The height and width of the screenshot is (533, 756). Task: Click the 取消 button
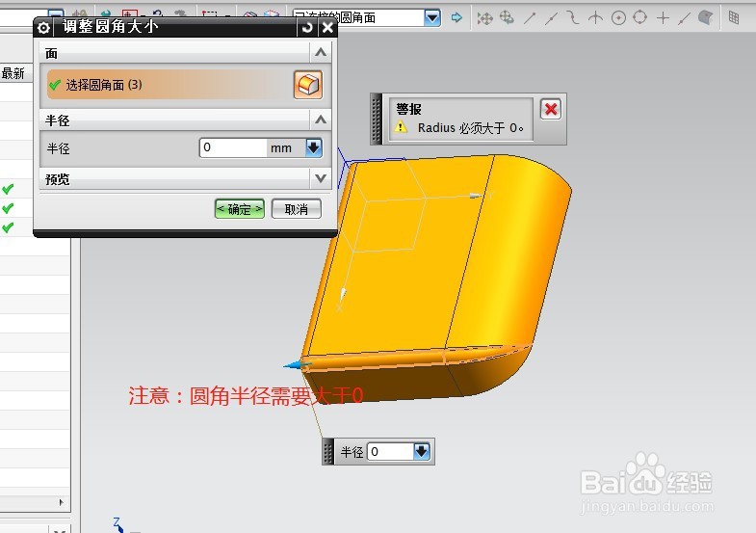(x=296, y=209)
